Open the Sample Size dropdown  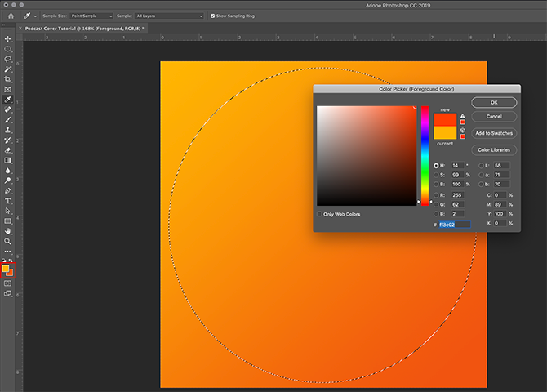coord(89,16)
